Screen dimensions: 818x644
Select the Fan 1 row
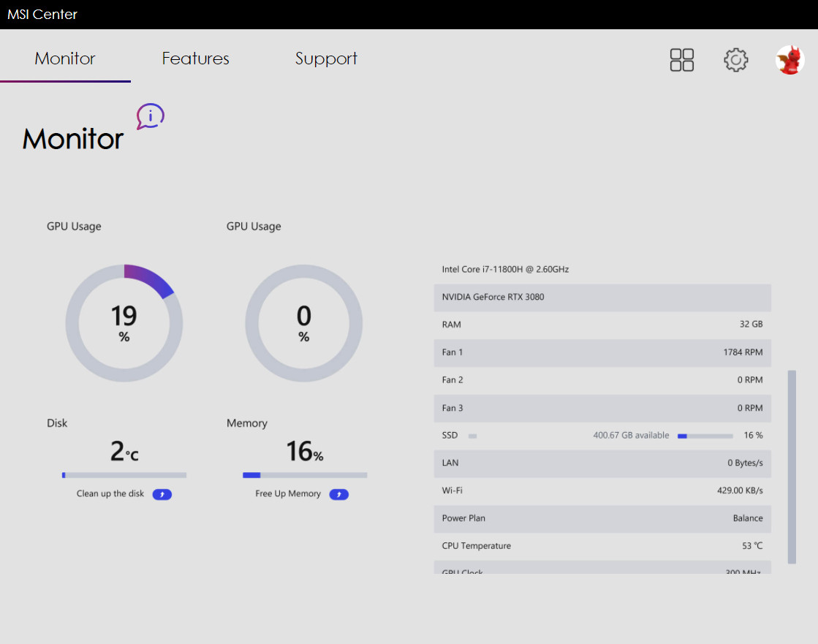(x=602, y=352)
